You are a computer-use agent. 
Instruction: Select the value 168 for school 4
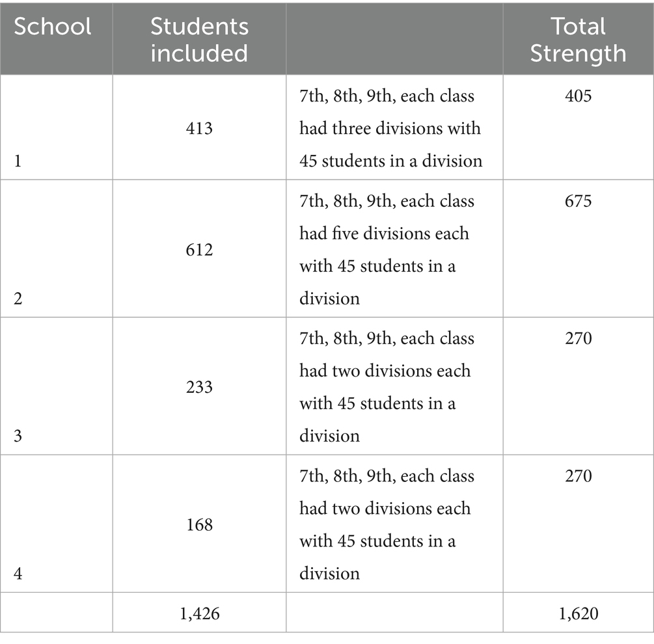click(x=199, y=524)
